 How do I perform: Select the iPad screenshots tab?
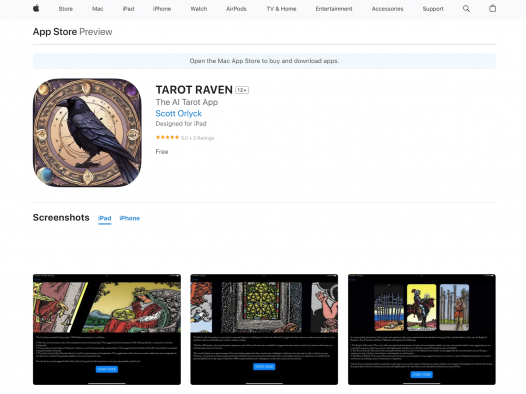click(x=105, y=218)
